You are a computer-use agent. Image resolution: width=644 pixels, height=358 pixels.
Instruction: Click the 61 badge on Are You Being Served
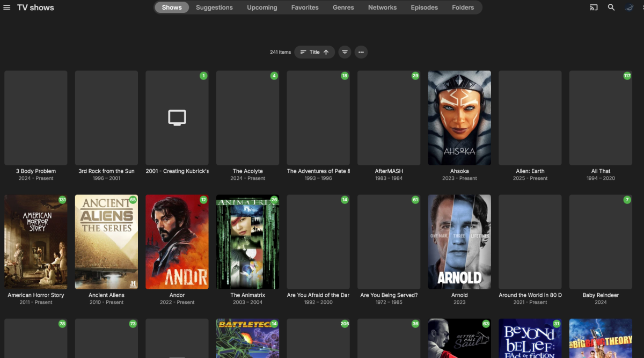point(415,200)
